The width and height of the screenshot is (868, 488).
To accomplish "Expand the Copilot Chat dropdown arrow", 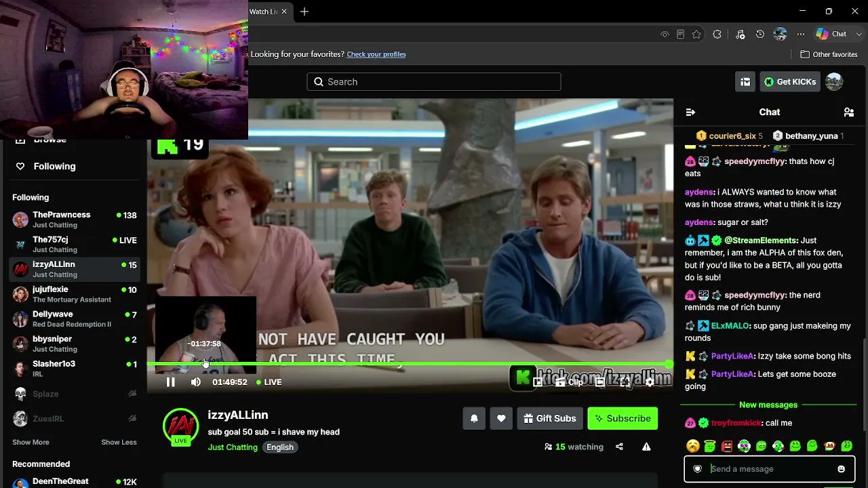I will tap(859, 34).
